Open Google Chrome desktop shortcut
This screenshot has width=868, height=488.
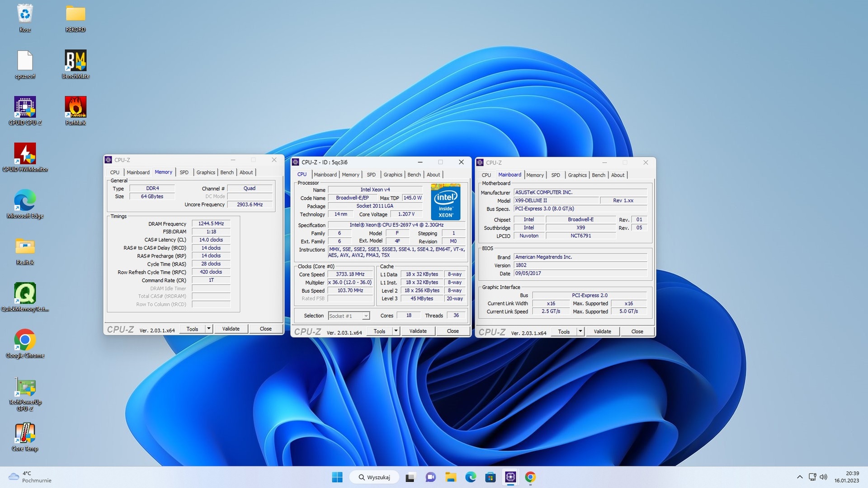tap(25, 344)
